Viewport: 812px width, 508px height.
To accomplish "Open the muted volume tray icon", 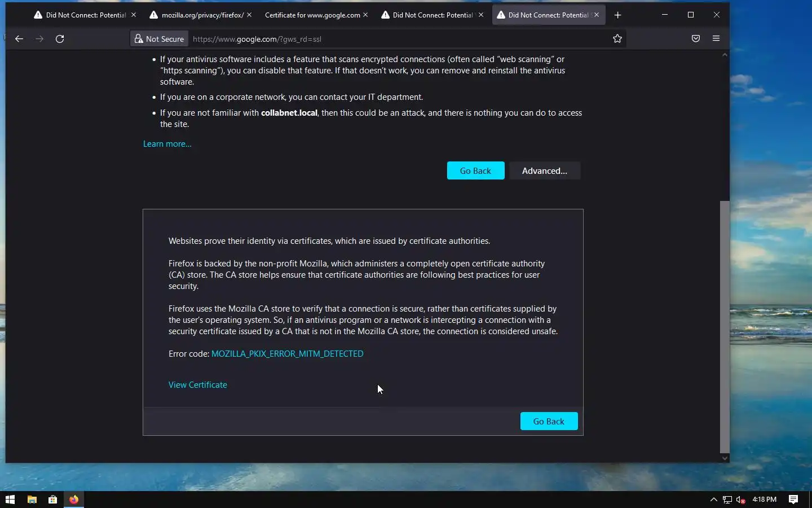I will 741,500.
